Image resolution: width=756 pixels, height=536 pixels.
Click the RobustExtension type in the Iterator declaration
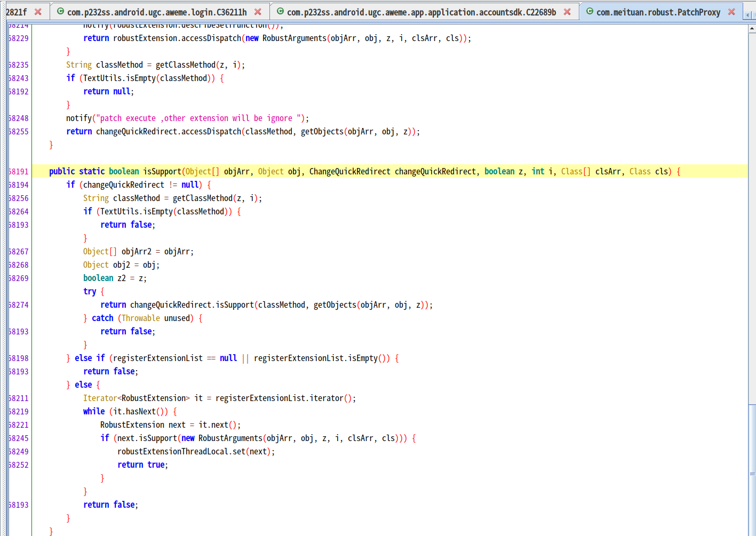point(153,398)
